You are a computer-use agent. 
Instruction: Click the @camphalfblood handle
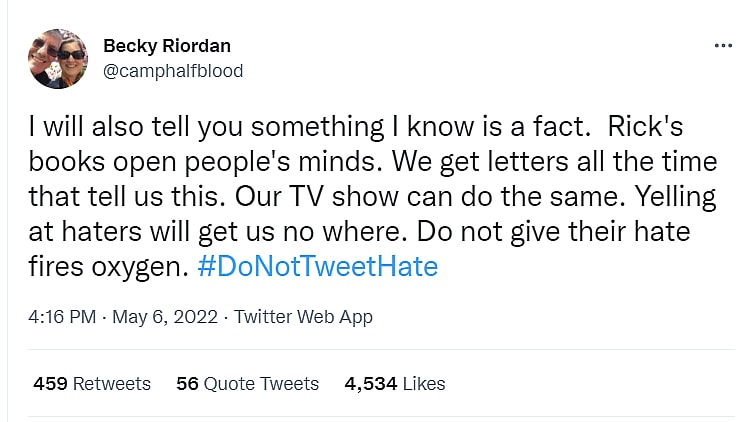point(173,71)
